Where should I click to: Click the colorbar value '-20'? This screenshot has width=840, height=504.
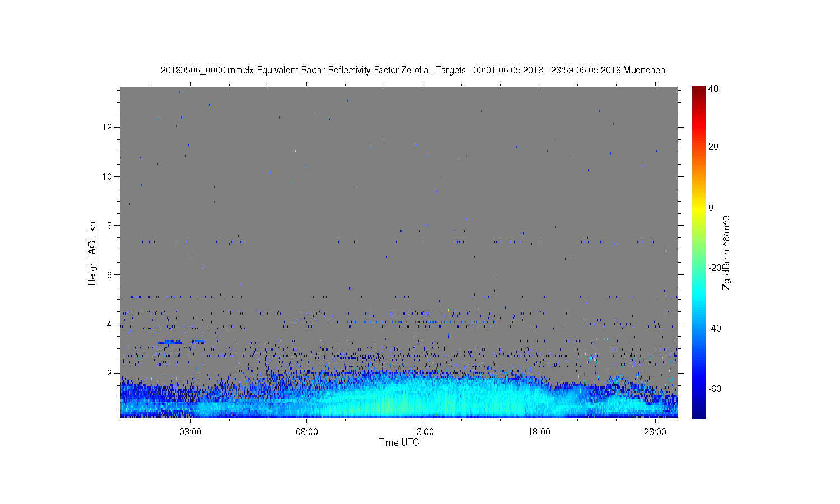coord(715,268)
